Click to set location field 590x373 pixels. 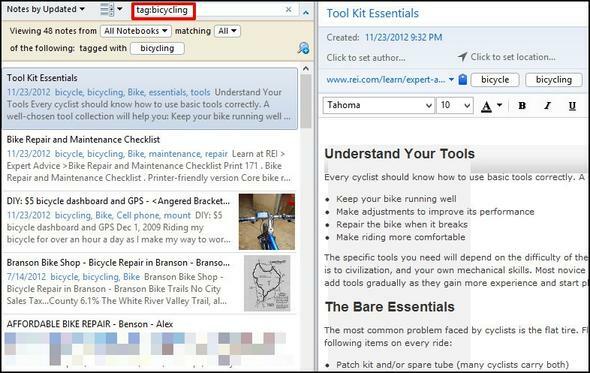[513, 57]
